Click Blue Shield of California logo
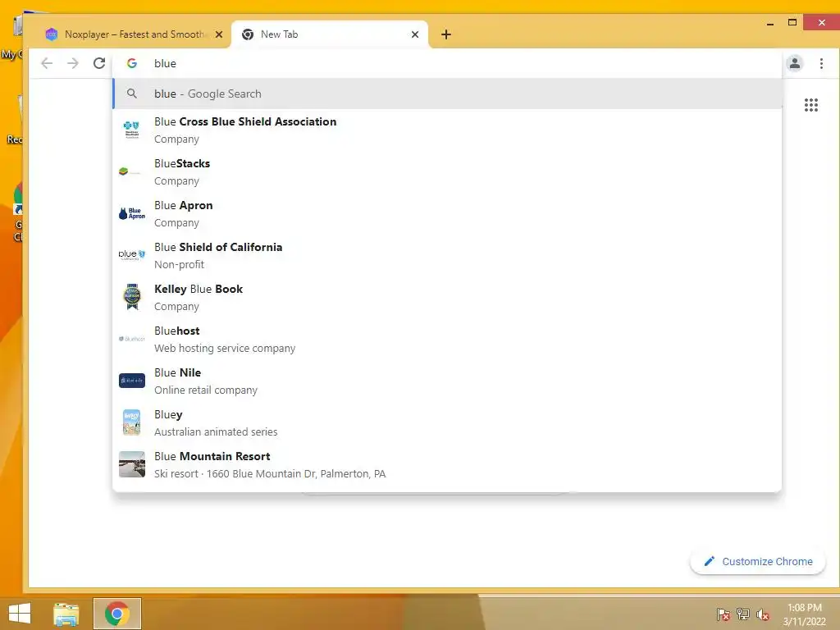The width and height of the screenshot is (840, 630). [132, 255]
